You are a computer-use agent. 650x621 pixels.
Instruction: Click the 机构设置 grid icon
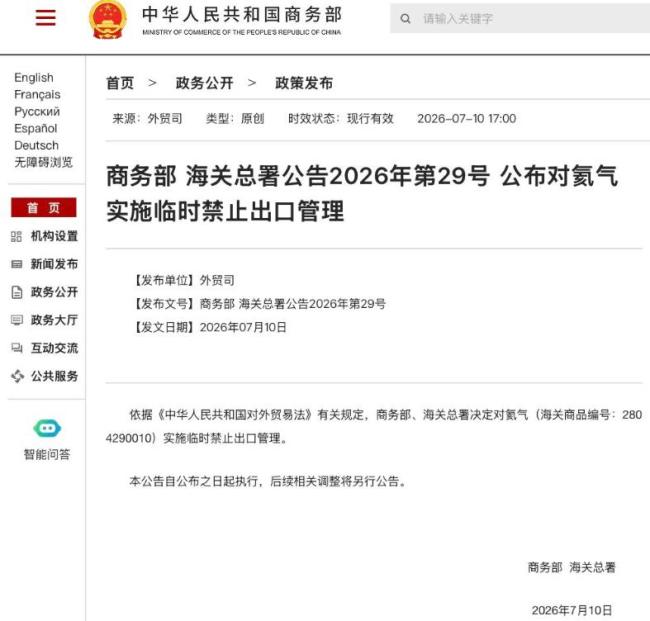(x=16, y=236)
